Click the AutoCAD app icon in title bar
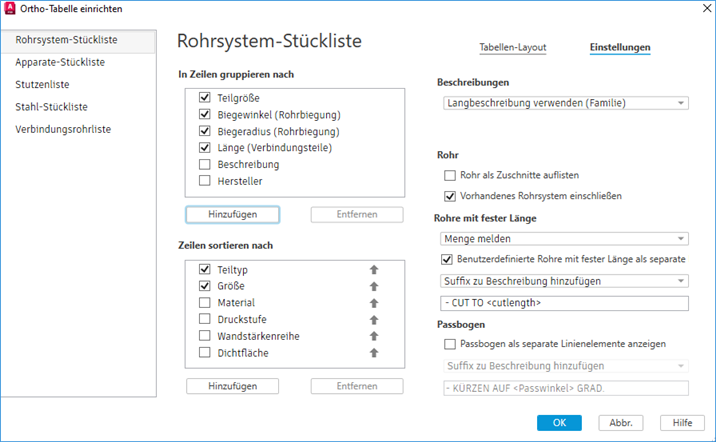Viewport: 716px width, 442px height. click(12, 10)
